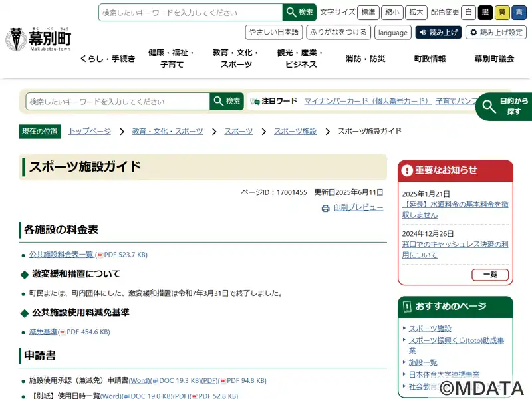Select the black color scheme swatch
This screenshot has height=399, width=532.
(x=485, y=12)
